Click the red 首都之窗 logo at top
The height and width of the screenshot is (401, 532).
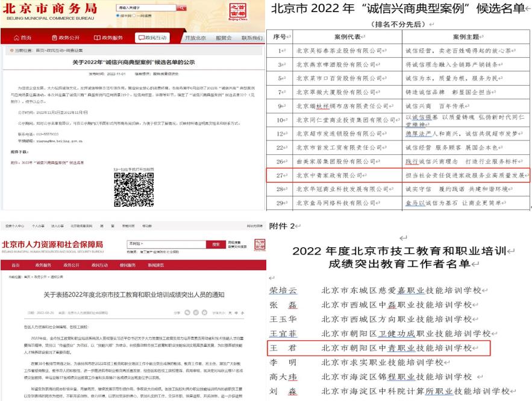tap(237, 10)
